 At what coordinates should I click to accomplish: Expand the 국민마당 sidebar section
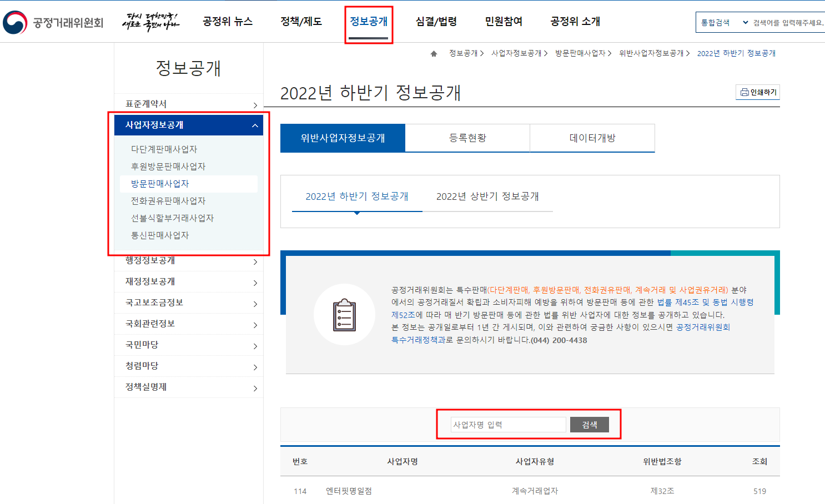coord(189,345)
